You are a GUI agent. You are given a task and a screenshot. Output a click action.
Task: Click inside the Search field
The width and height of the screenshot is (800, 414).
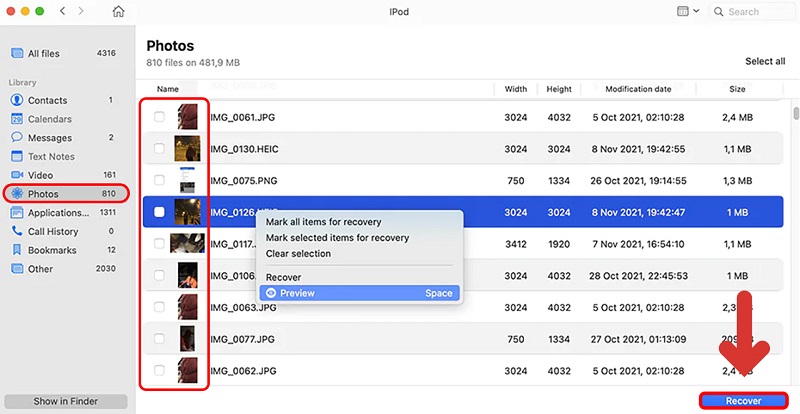tap(755, 12)
